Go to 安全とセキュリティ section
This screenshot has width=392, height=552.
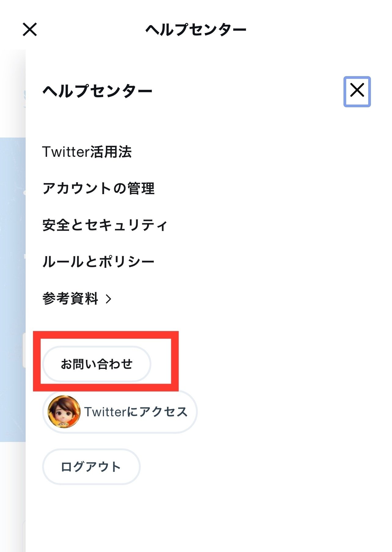click(105, 225)
